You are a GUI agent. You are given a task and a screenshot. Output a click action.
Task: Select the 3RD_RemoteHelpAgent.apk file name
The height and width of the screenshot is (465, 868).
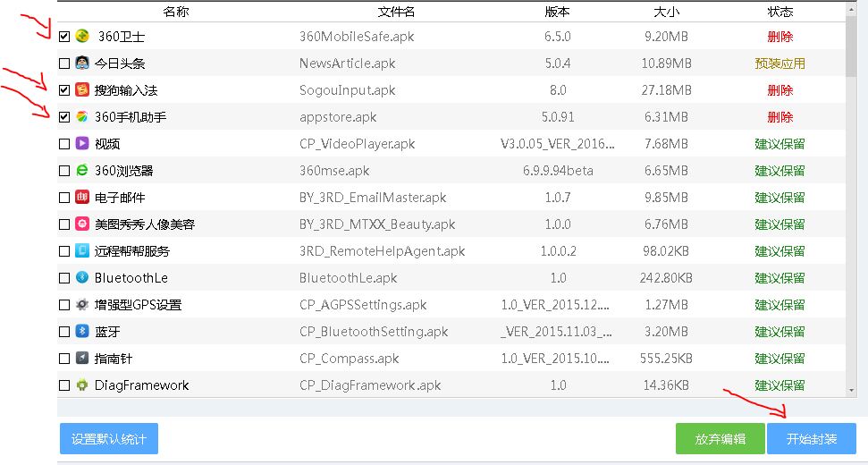tap(382, 251)
